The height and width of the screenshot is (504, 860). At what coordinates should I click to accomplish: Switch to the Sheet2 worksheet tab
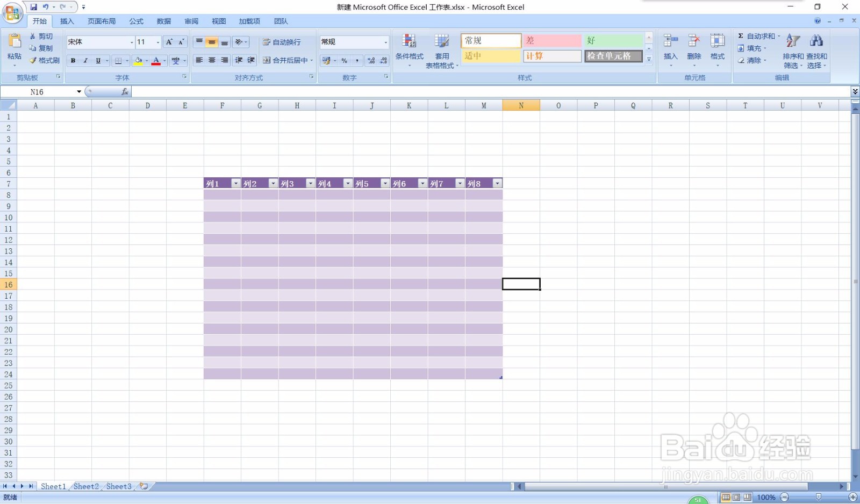(86, 487)
